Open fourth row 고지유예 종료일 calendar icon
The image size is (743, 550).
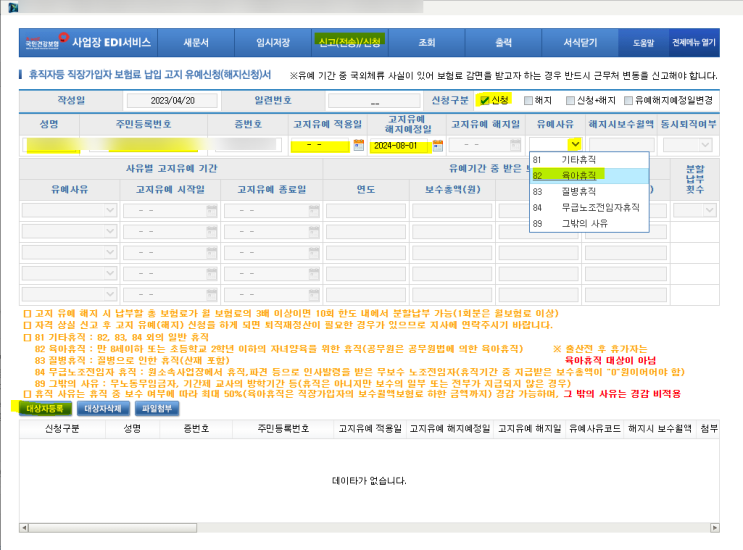pos(314,273)
